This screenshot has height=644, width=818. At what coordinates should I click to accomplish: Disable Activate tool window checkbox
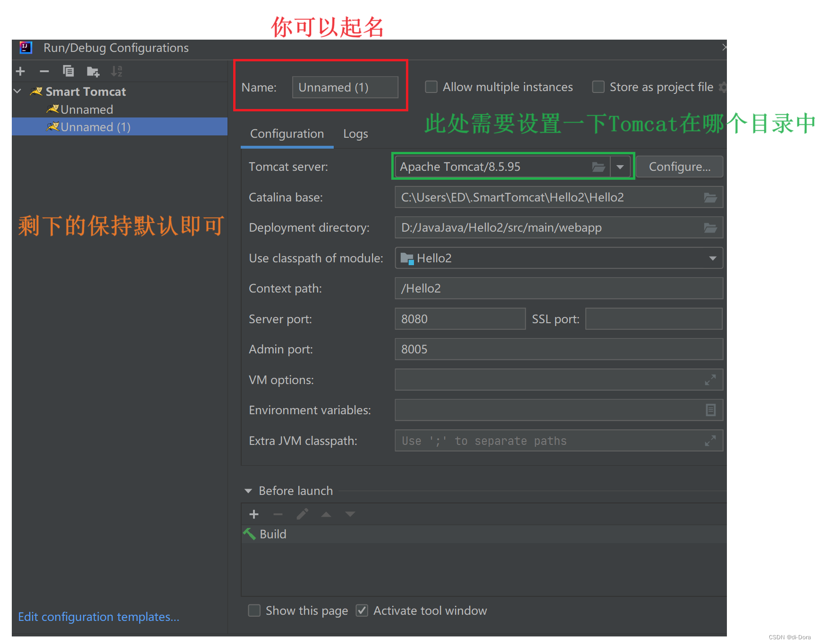click(362, 611)
